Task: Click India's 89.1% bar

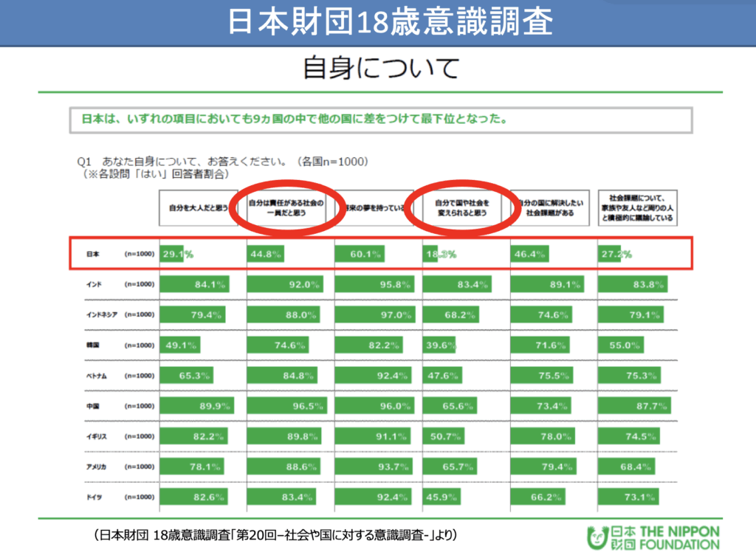Action: tap(547, 284)
